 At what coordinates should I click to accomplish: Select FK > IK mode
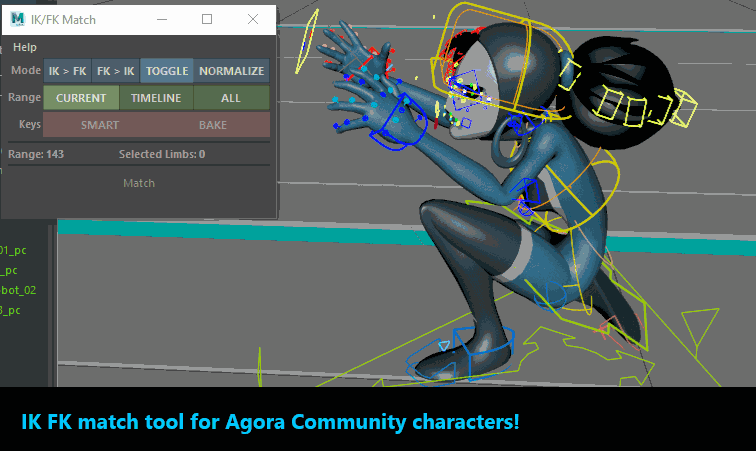click(115, 71)
